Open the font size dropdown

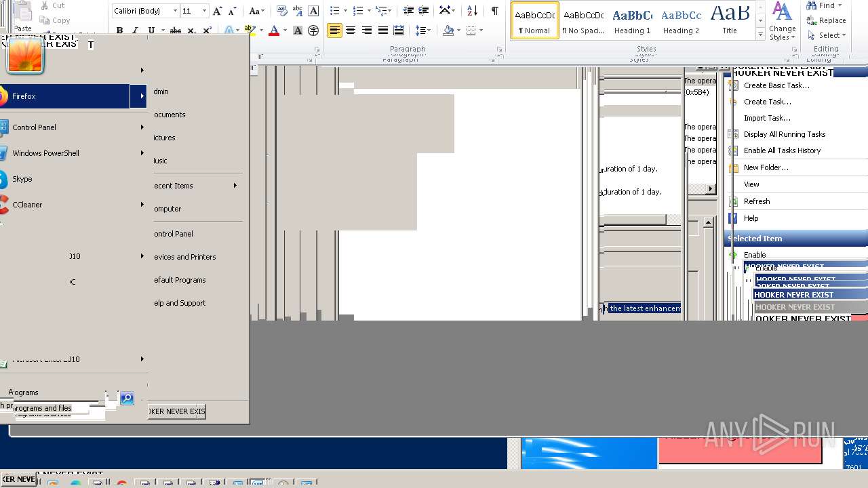click(204, 11)
